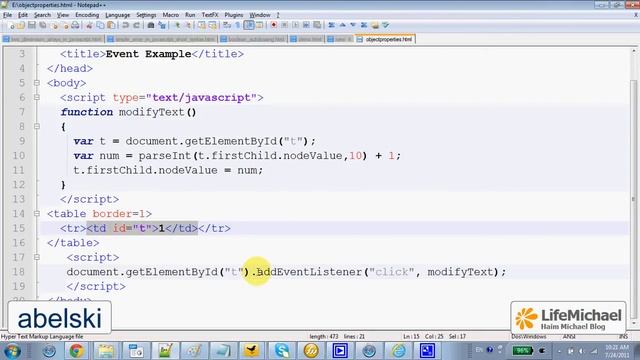This screenshot has width=640, height=360.
Task: Toggle Word Wrap in the toolbar
Action: tap(226, 25)
